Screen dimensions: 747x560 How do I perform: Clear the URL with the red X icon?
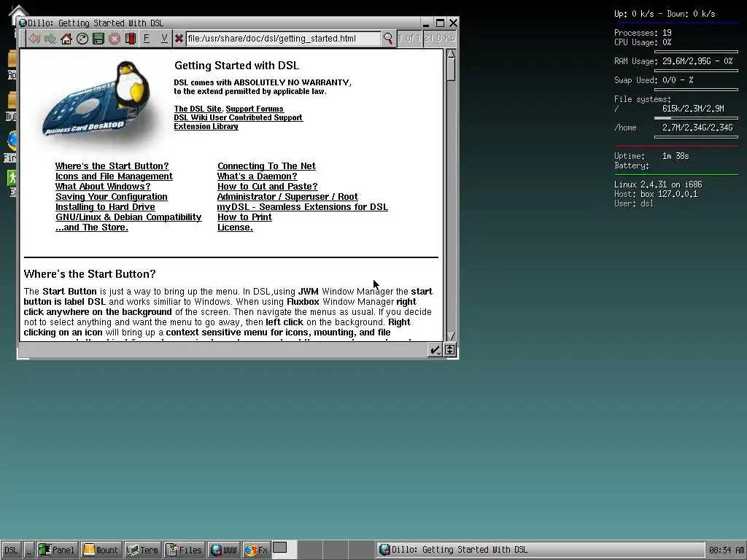[179, 39]
